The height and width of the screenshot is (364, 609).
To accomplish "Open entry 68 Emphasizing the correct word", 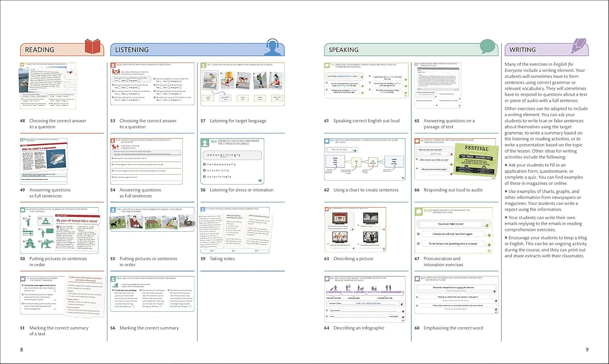I will coord(453,328).
